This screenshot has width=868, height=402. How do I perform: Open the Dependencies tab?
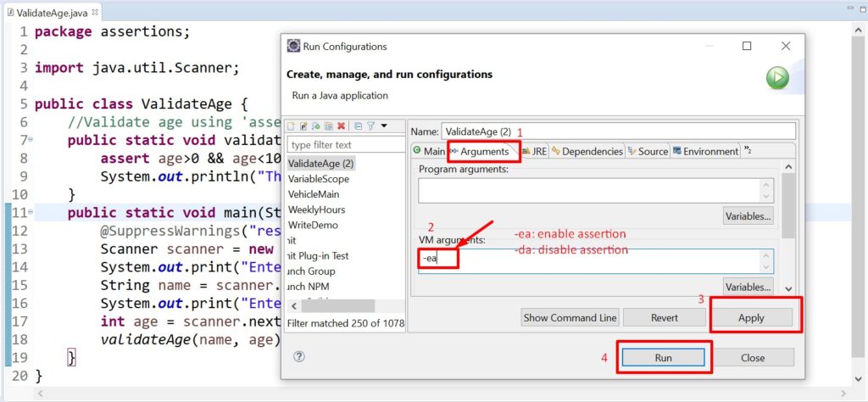pyautogui.click(x=587, y=151)
